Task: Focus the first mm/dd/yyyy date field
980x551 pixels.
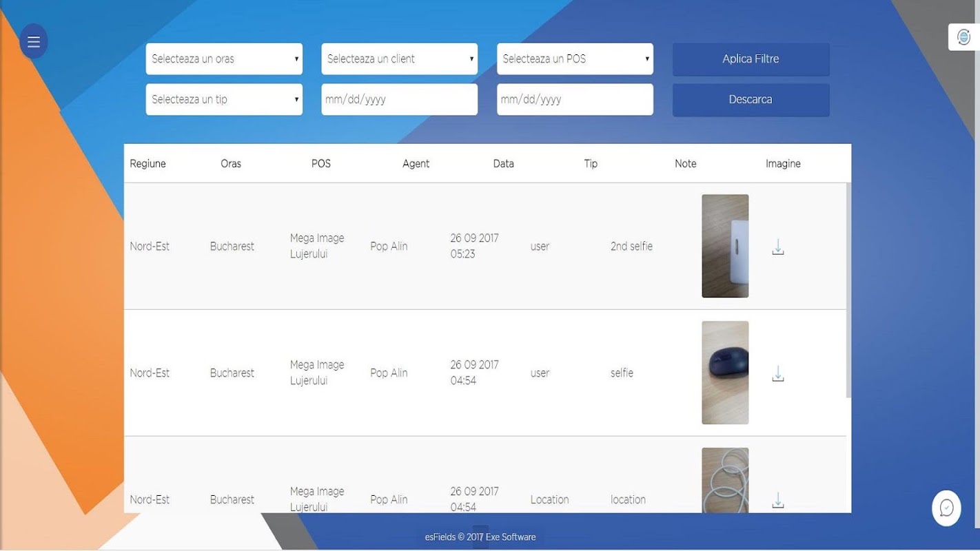Action: tap(400, 99)
